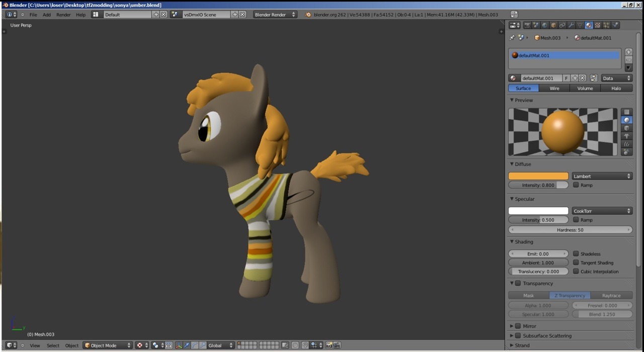Open the Object Data tab (triangle mesh icon)
This screenshot has width=644, height=352.
click(x=580, y=25)
